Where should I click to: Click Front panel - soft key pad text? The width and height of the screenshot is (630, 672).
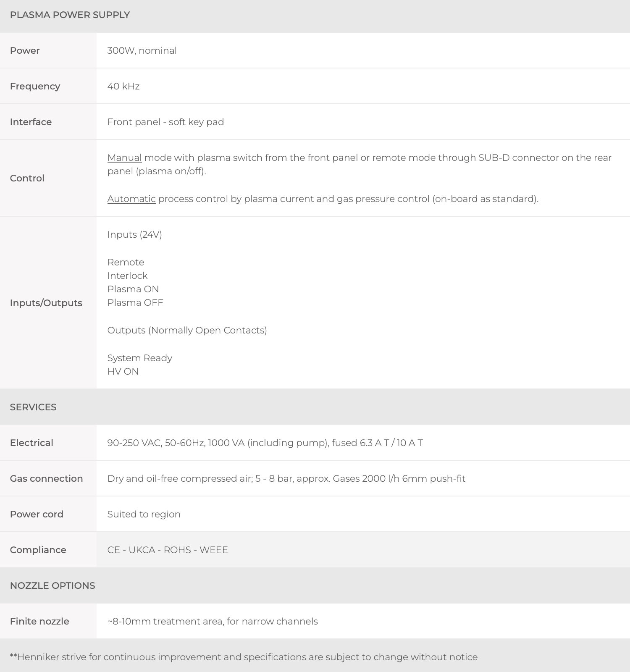point(165,122)
